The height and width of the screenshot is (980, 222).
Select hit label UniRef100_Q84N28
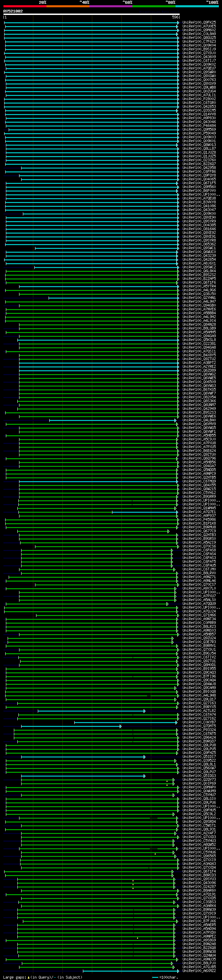[199, 324]
